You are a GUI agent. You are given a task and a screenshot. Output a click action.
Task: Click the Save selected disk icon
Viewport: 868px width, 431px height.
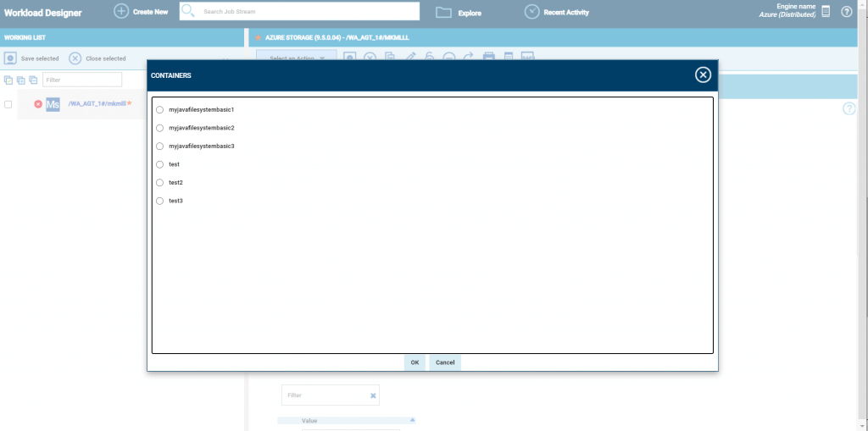(x=10, y=58)
